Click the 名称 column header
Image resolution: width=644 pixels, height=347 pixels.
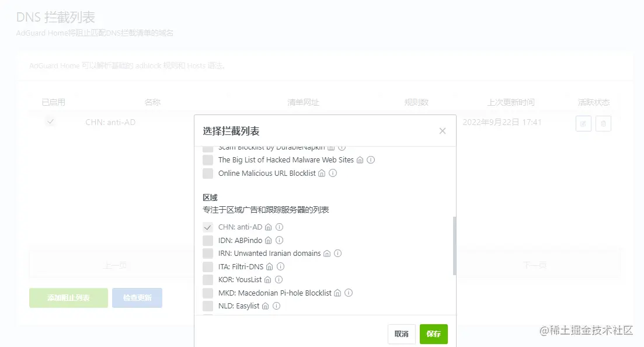tap(152, 102)
